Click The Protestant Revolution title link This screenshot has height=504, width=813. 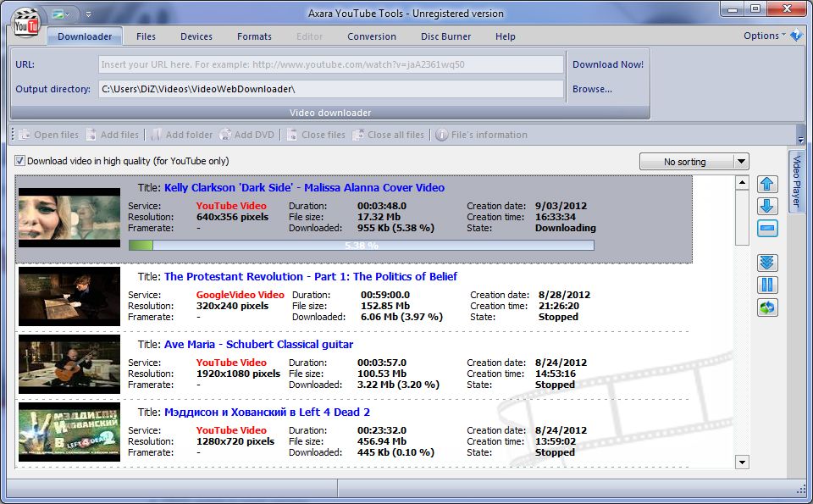point(311,276)
